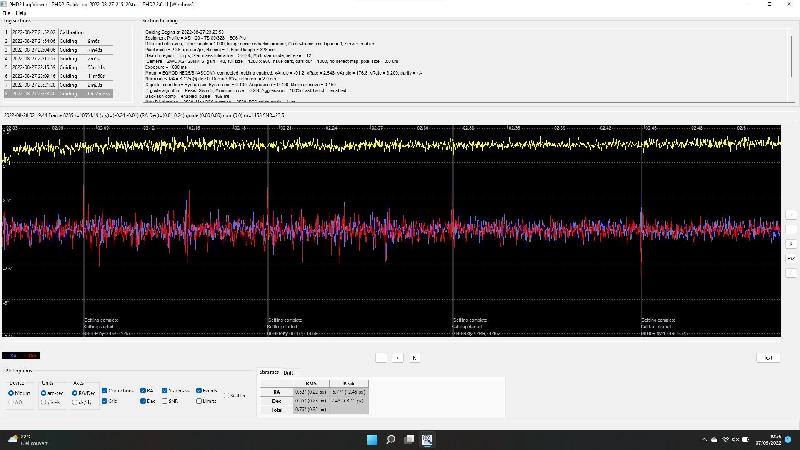This screenshot has width=800, height=450.
Task: Click the RMS column header
Action: (311, 383)
